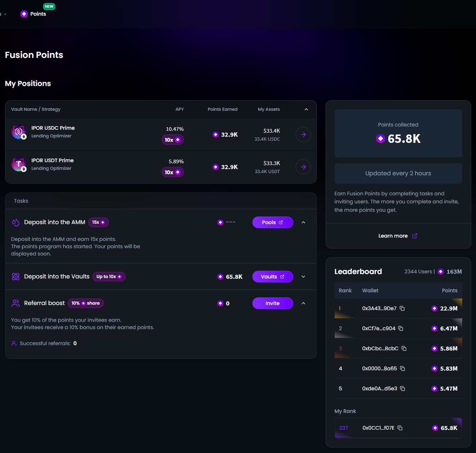Copy the rank 1 wallet address 0x3A43...9De7
Screen dimensions: 476x453
click(402, 308)
